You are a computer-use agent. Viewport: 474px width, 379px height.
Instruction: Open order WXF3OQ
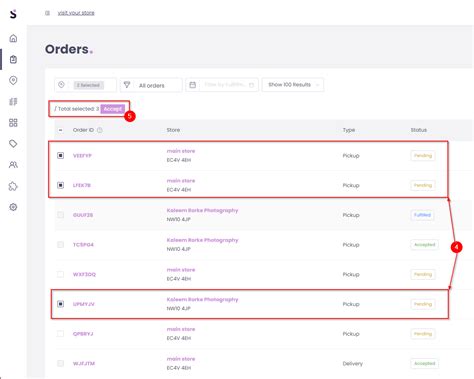click(x=84, y=274)
